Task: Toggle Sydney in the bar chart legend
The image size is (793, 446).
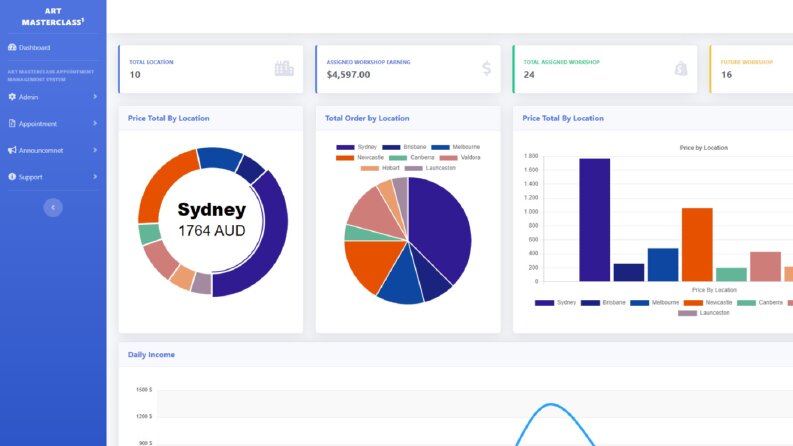Action: [x=555, y=303]
